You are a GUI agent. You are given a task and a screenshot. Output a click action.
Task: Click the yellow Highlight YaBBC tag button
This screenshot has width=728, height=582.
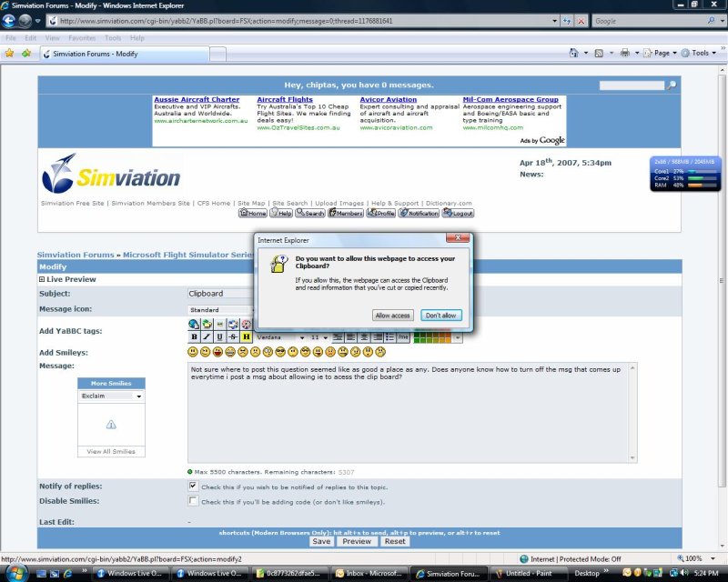(x=246, y=337)
